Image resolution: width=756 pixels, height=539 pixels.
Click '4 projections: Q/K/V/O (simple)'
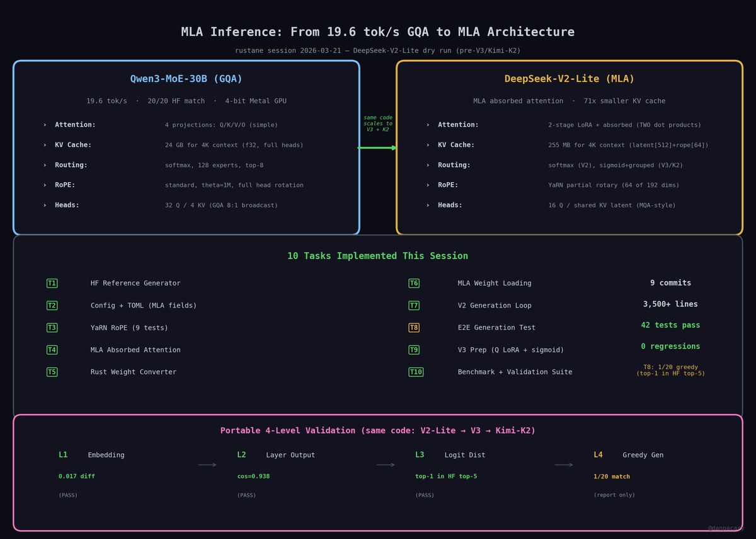221,125
